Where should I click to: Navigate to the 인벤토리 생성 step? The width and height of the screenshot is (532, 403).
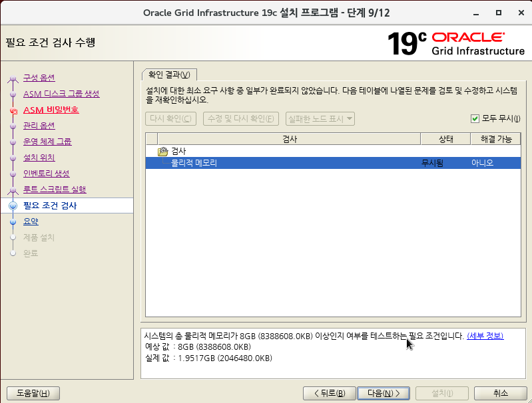pyautogui.click(x=46, y=174)
